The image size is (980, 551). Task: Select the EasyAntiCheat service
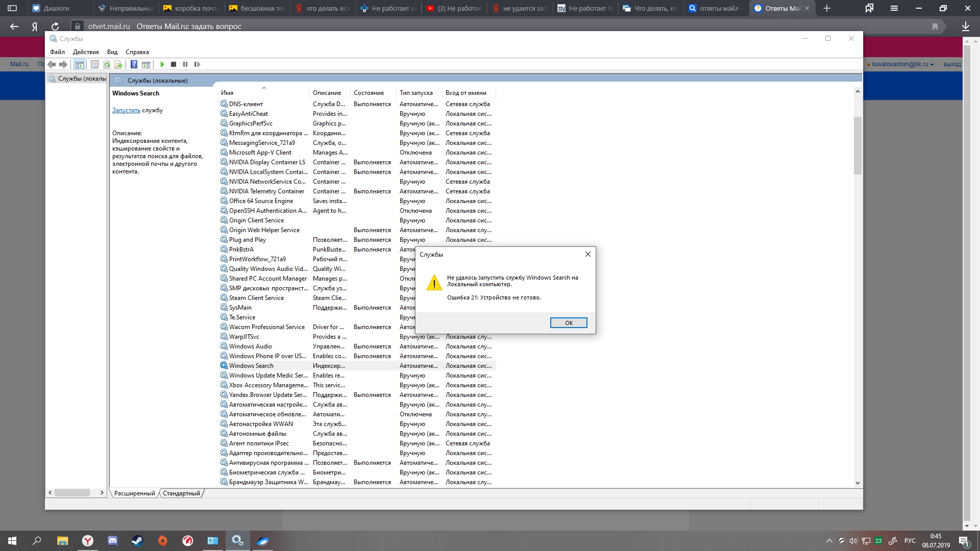tap(357, 114)
